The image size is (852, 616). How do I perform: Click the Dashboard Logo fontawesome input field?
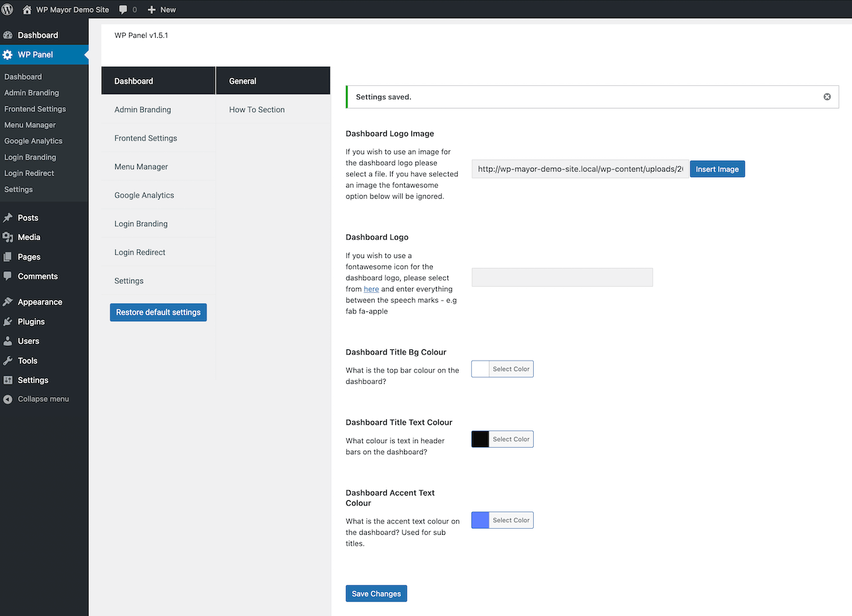tap(562, 277)
